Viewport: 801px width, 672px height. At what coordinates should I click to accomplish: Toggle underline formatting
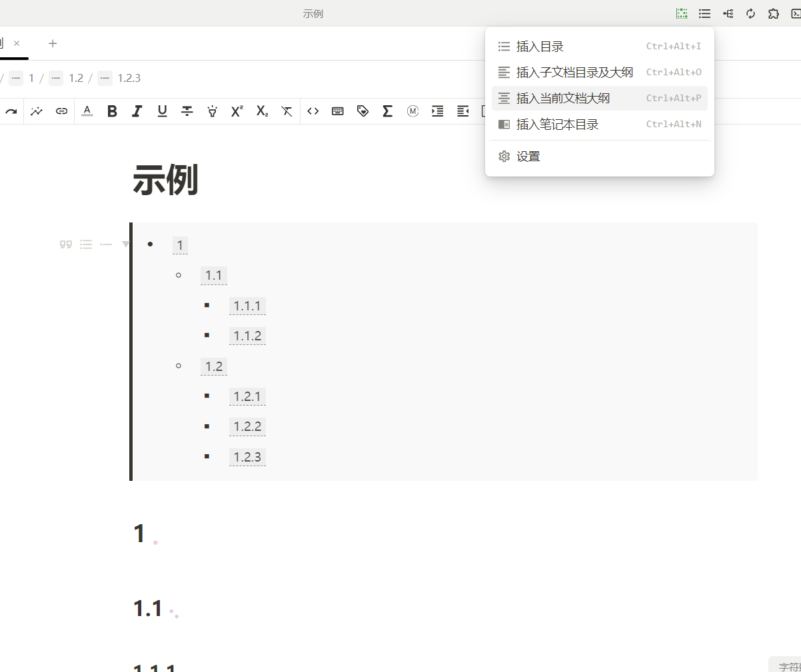tap(162, 111)
